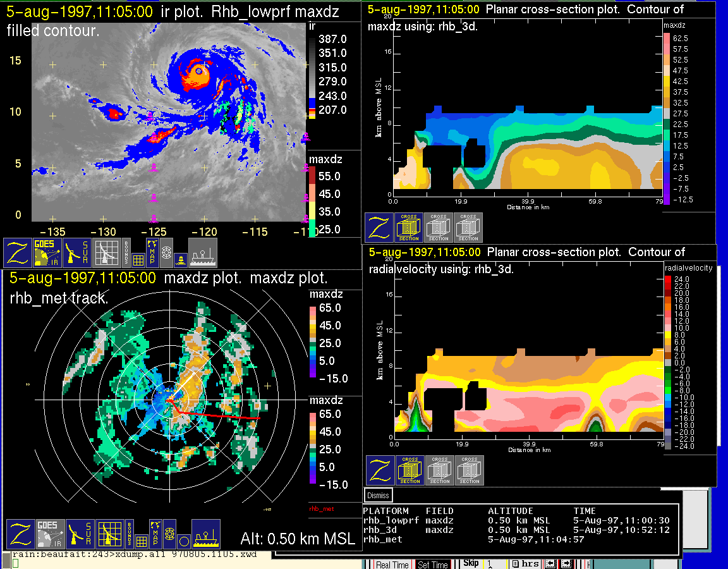Click the GOES IR satellite icon in the top-left ir plot toolbar
The height and width of the screenshot is (569, 728).
pos(47,252)
